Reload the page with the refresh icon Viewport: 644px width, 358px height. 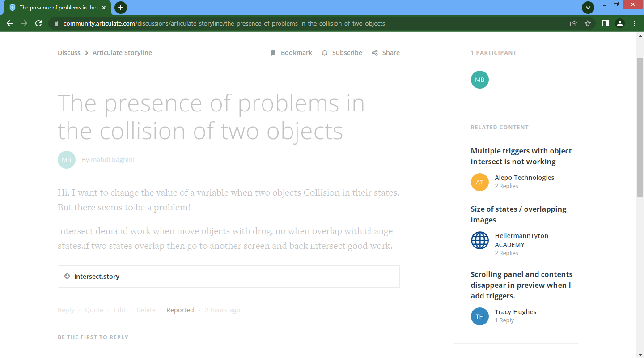click(x=38, y=23)
